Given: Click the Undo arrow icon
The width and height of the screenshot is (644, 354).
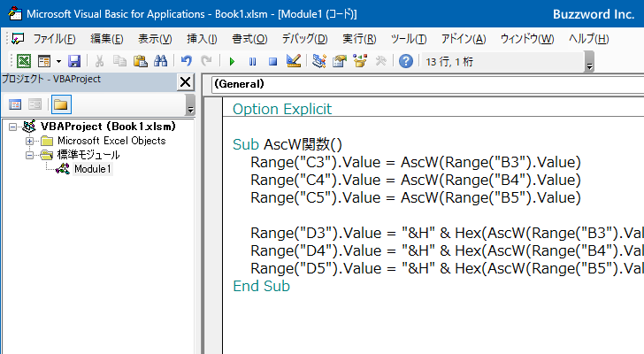Looking at the screenshot, I should pos(186,61).
